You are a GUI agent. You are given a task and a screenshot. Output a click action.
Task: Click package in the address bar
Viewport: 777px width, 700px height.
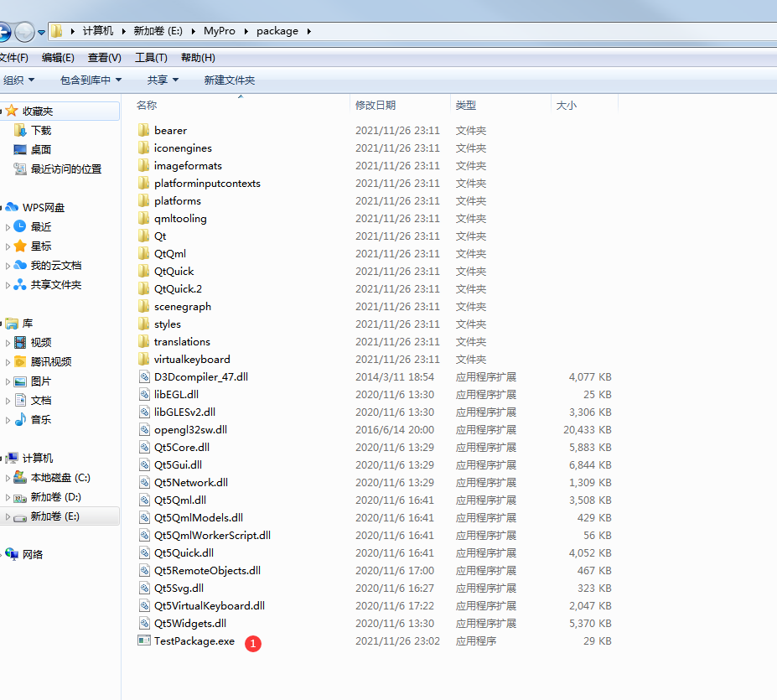pyautogui.click(x=277, y=31)
